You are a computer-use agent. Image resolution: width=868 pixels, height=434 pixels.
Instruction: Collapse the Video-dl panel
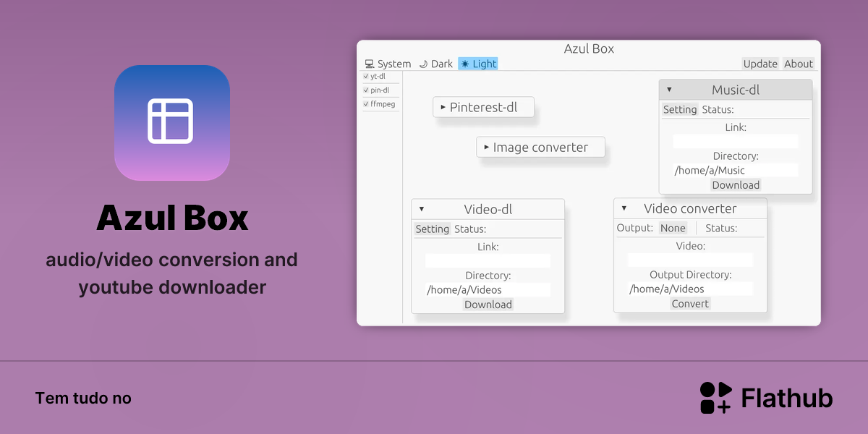click(422, 209)
